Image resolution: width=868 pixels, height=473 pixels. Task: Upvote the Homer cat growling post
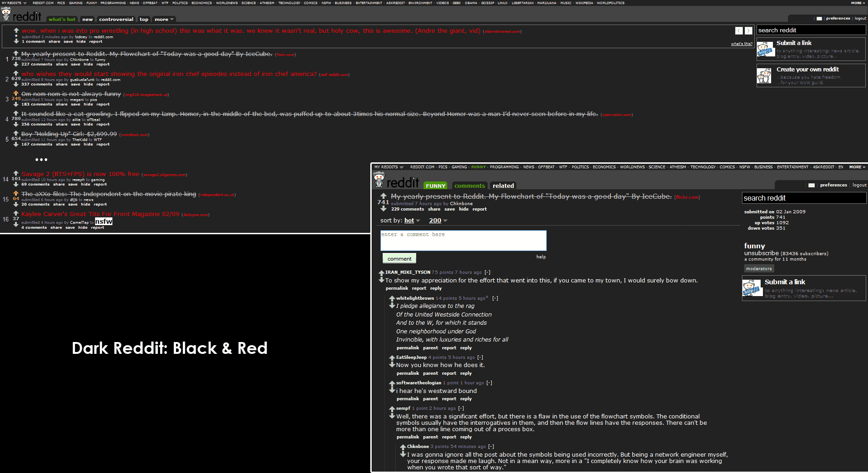(16, 113)
